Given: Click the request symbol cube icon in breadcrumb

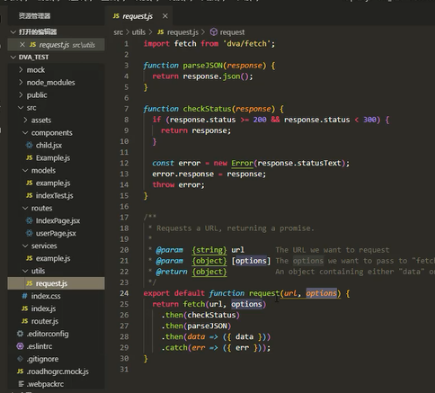Looking at the screenshot, I should coord(214,32).
